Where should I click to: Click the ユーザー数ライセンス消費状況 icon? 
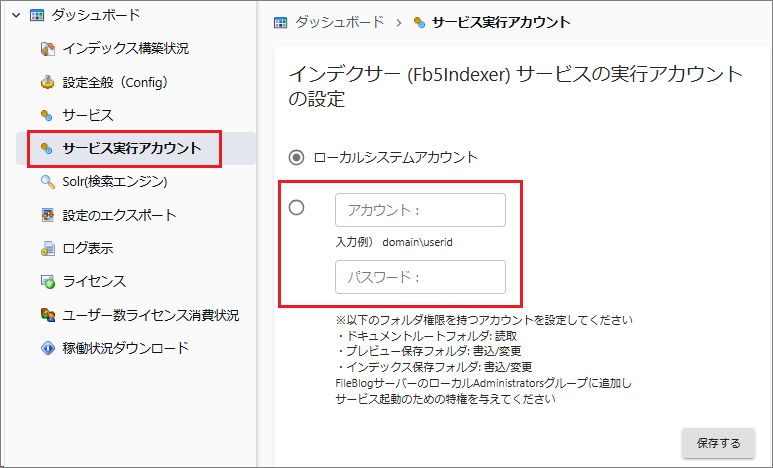pyautogui.click(x=47, y=315)
